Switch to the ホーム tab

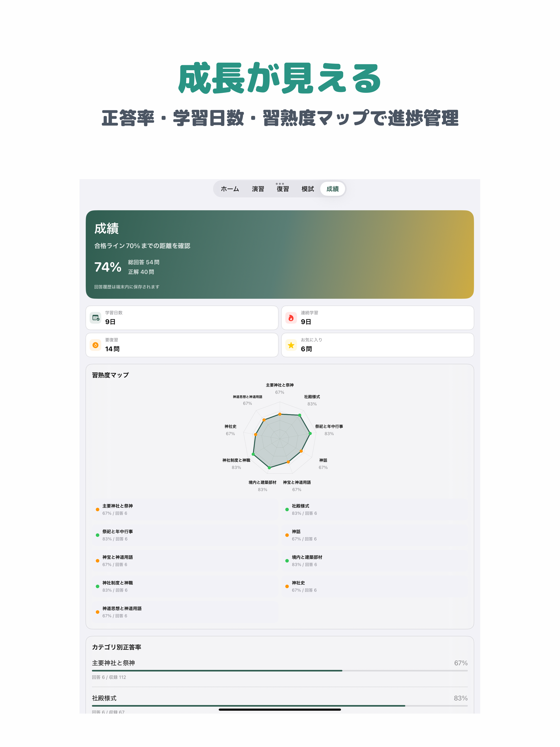[230, 189]
